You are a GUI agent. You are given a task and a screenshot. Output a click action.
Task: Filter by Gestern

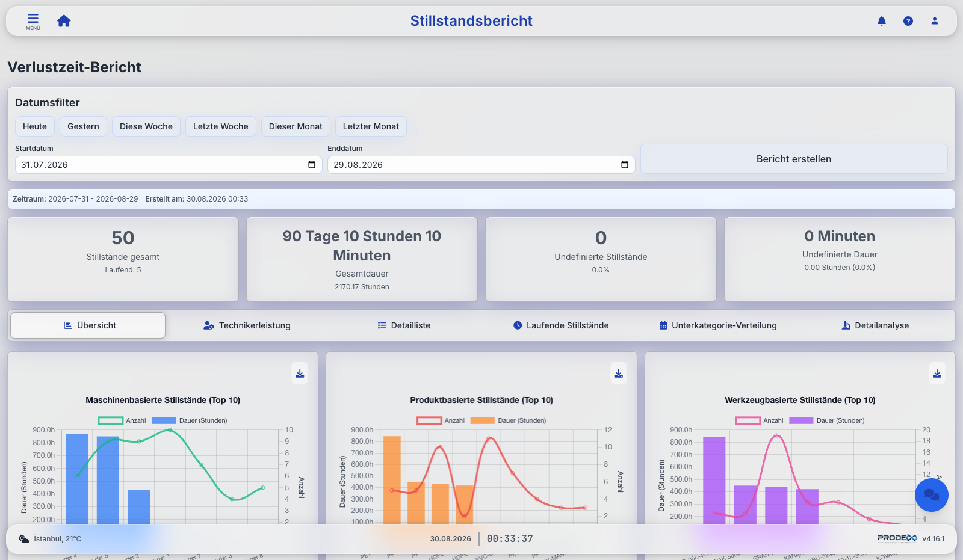pos(83,126)
